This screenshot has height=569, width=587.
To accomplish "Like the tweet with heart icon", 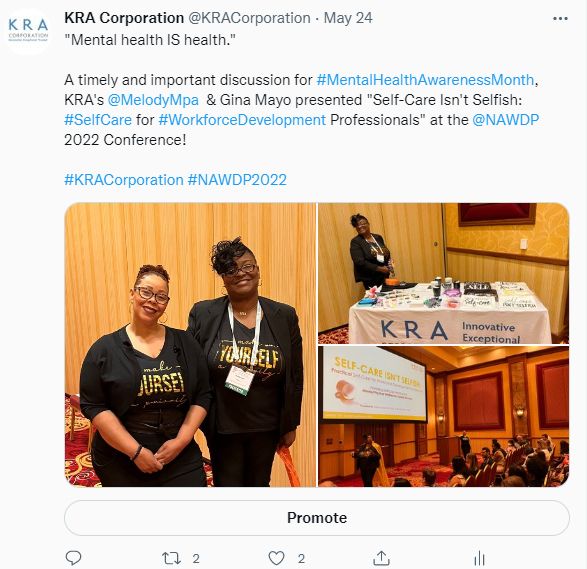I will coord(277,559).
